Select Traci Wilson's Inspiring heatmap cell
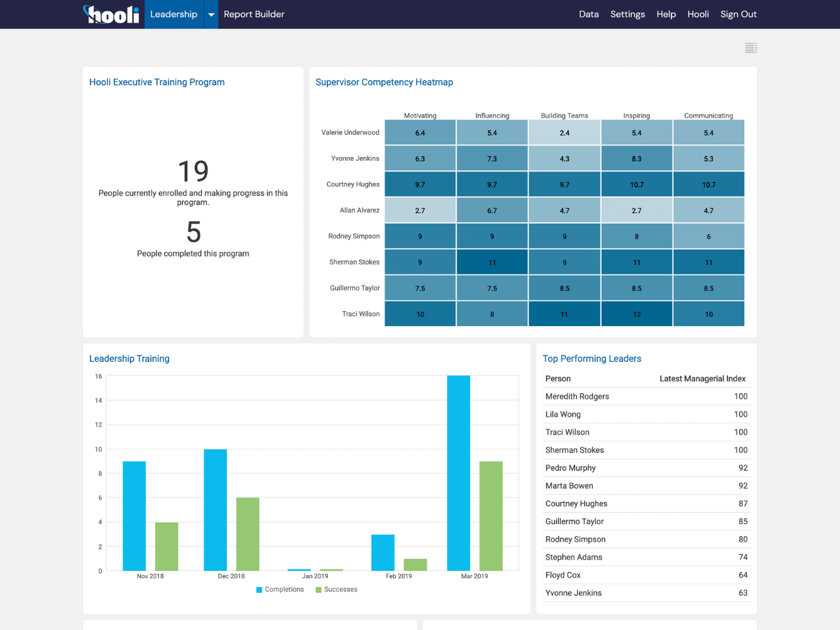The image size is (840, 630). pos(636,313)
